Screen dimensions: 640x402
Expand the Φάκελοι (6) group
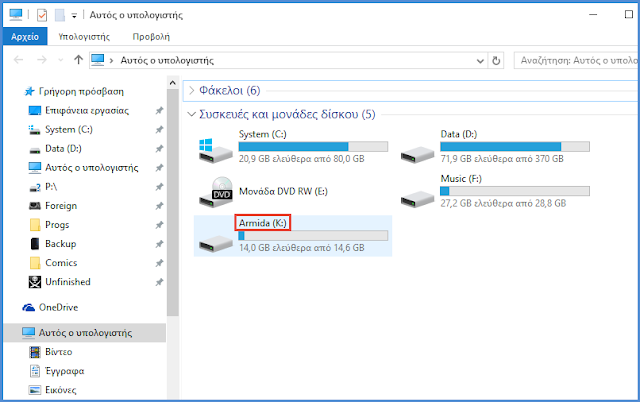[x=193, y=90]
